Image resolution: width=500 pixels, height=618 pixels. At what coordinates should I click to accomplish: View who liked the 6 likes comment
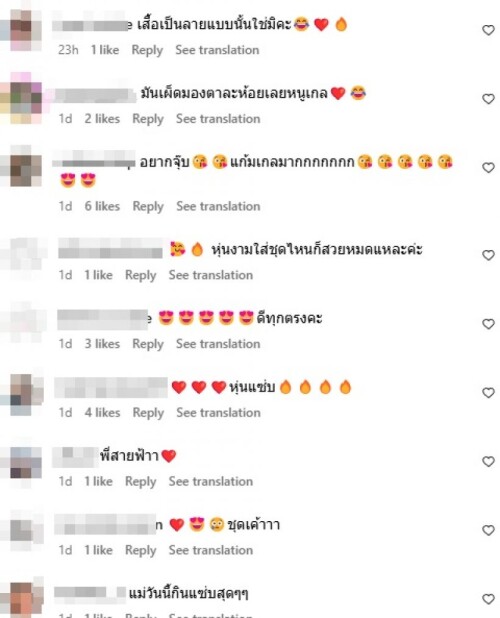(x=102, y=206)
